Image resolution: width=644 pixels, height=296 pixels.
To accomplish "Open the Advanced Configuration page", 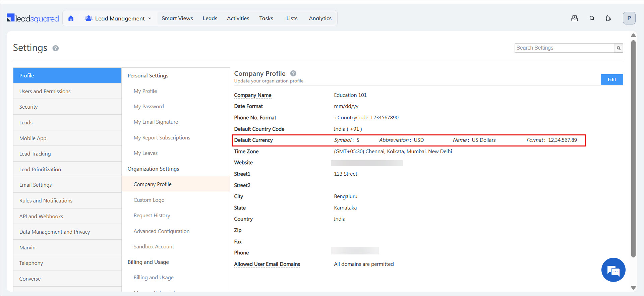I will click(x=161, y=231).
